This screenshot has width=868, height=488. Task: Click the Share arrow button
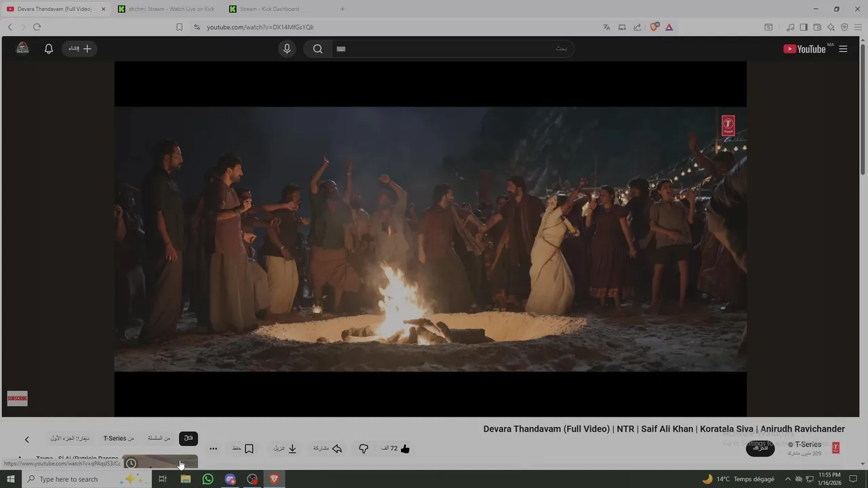[328, 449]
